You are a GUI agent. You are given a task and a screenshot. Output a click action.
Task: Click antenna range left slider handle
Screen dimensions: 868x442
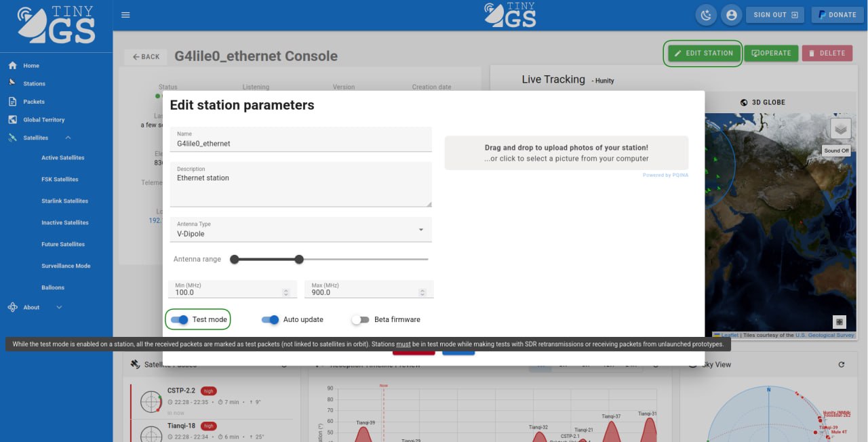click(235, 260)
